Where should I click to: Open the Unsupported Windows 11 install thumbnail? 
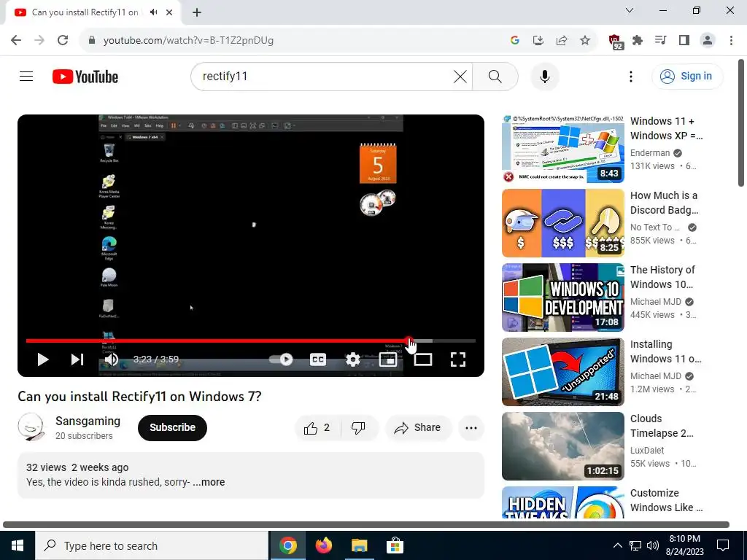[563, 372]
